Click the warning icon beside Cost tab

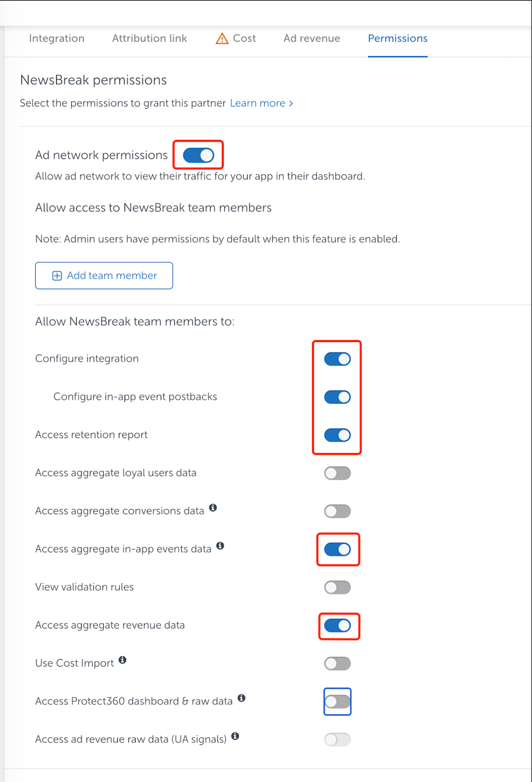point(222,39)
